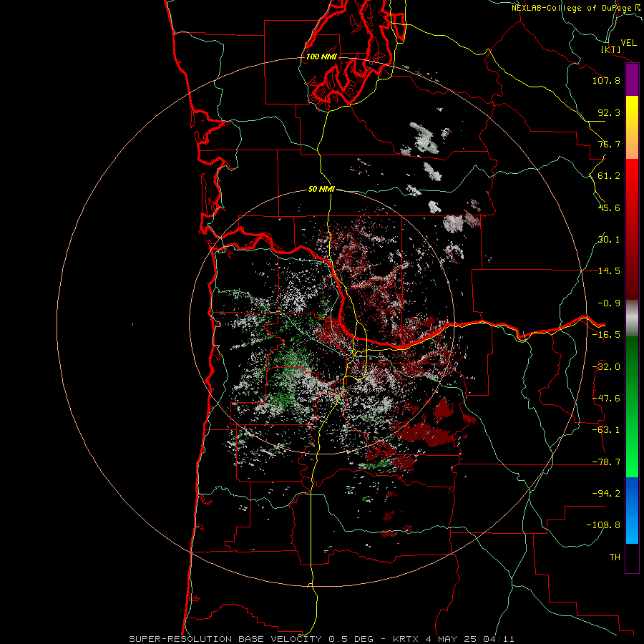Select the 107.8 legend value
The width and height of the screenshot is (644, 644).
click(x=606, y=80)
